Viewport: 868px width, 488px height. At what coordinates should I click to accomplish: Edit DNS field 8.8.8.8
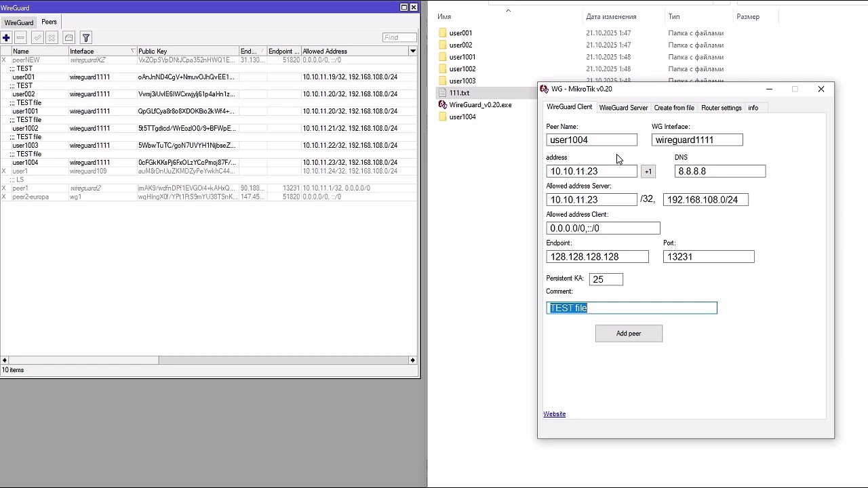720,171
